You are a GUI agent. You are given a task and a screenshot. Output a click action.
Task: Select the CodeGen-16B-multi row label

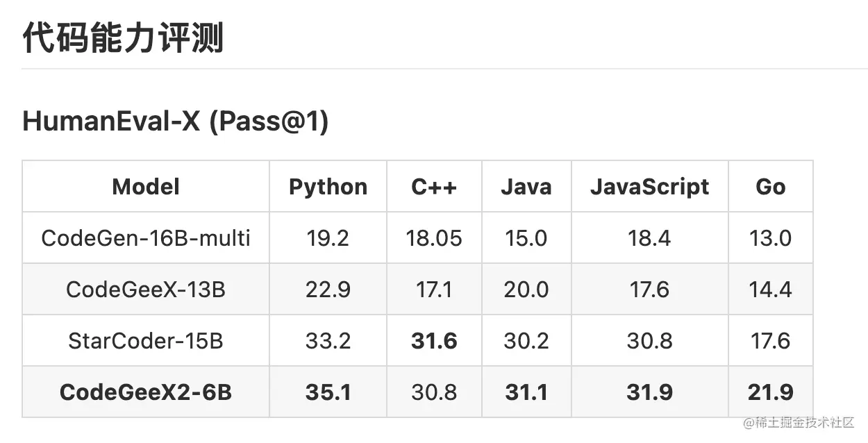[146, 238]
